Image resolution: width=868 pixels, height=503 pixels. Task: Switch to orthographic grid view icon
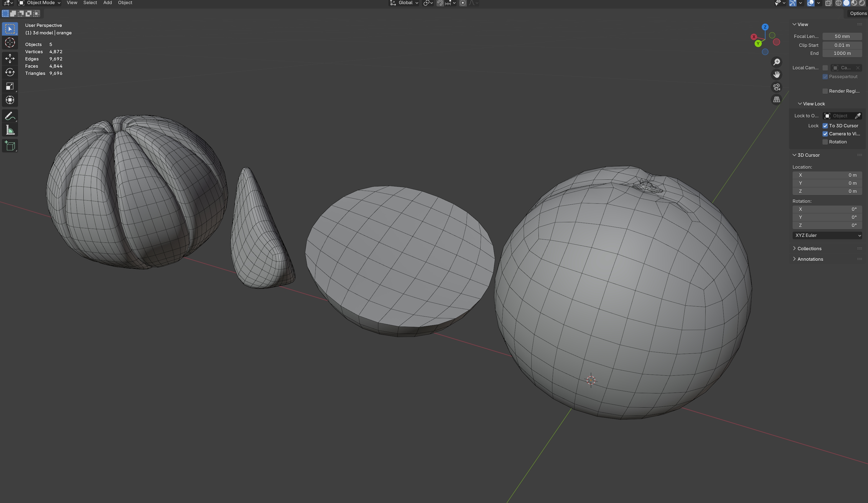pyautogui.click(x=776, y=99)
